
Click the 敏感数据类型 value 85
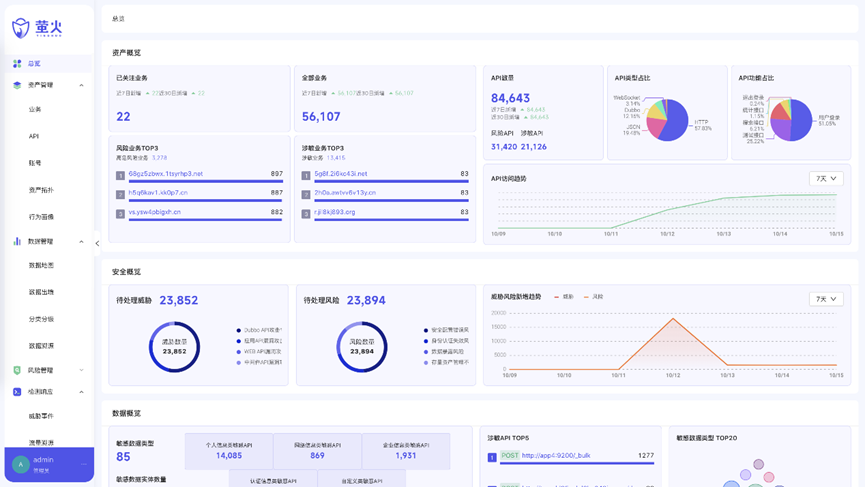(x=123, y=457)
